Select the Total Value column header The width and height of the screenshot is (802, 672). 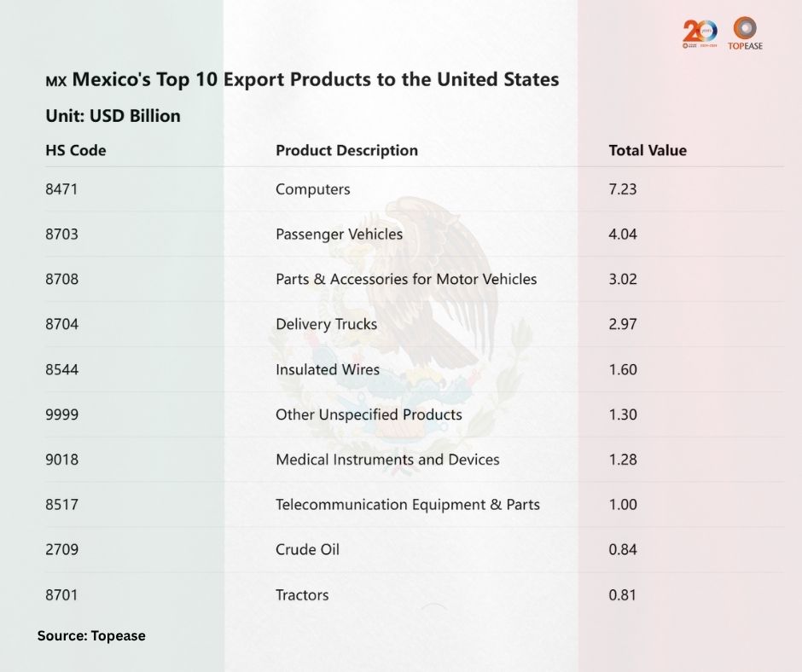click(x=648, y=150)
